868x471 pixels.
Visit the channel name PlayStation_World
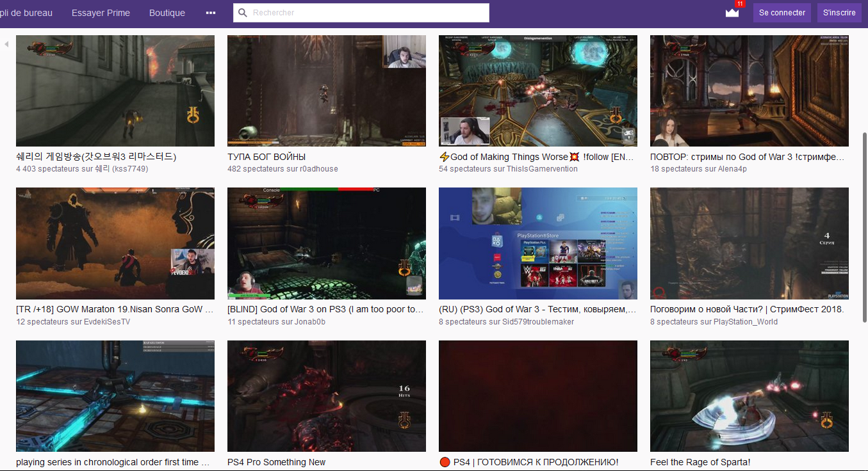[x=746, y=322]
